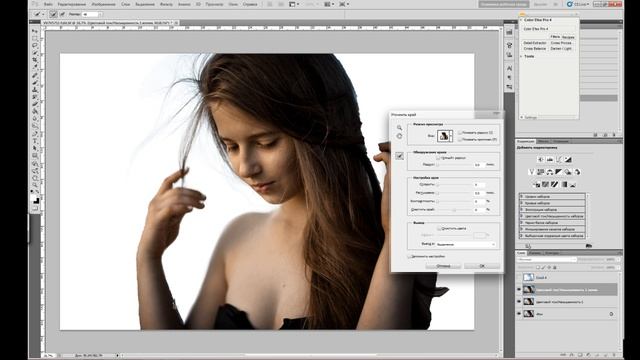640x360 pixels.
Task: Add a Vibrance adjustment
Action: (x=531, y=172)
